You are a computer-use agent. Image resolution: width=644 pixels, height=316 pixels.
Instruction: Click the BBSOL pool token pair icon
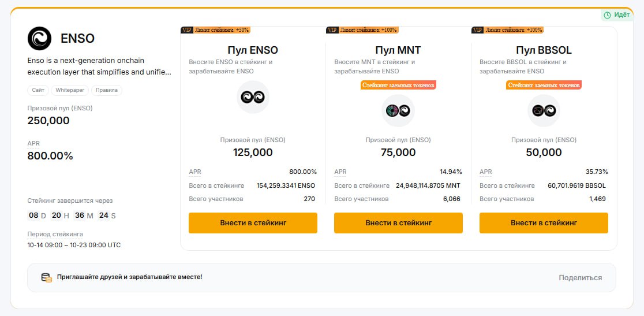pos(544,110)
